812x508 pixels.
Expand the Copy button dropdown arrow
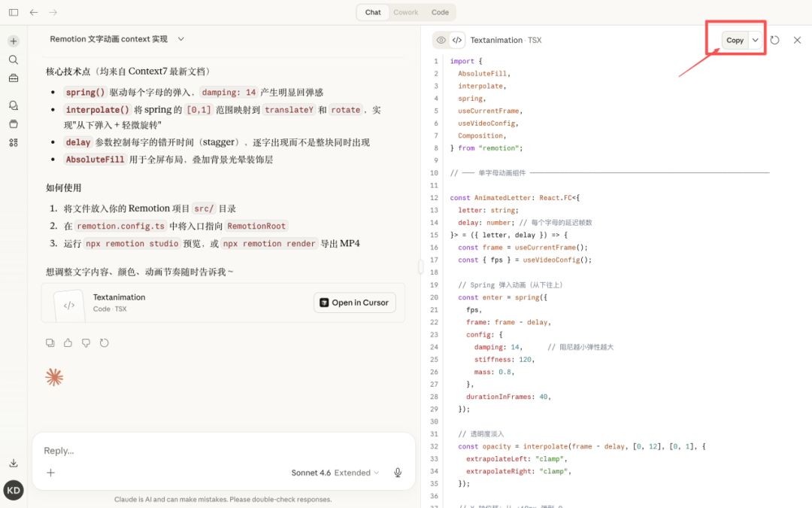[x=755, y=41]
